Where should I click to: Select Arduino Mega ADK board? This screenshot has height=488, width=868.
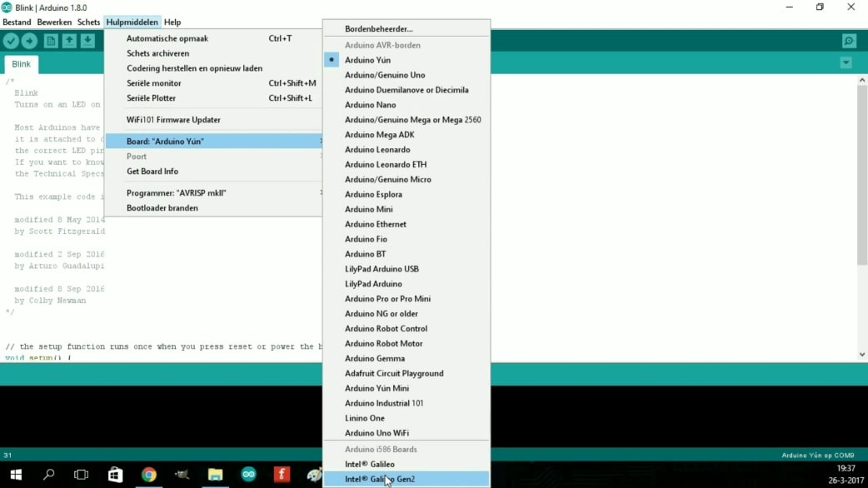[407, 134]
